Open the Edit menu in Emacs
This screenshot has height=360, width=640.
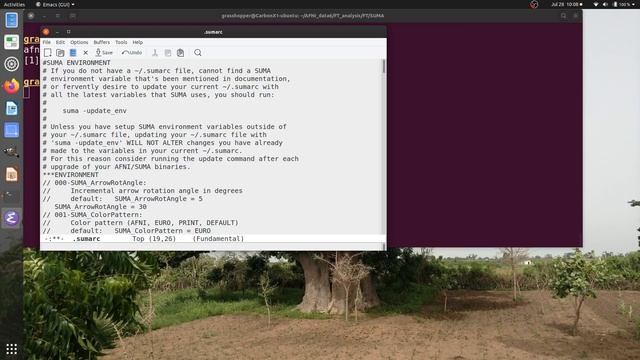tap(60, 42)
